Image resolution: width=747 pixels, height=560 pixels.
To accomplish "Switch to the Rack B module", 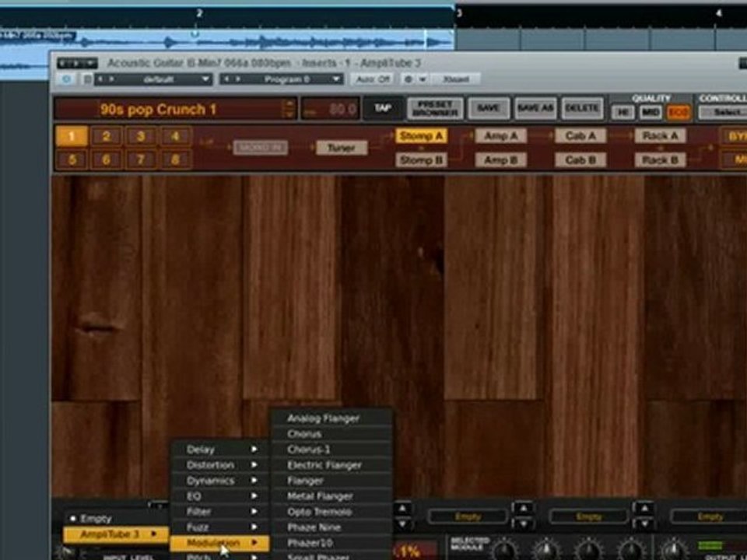I will tap(661, 160).
